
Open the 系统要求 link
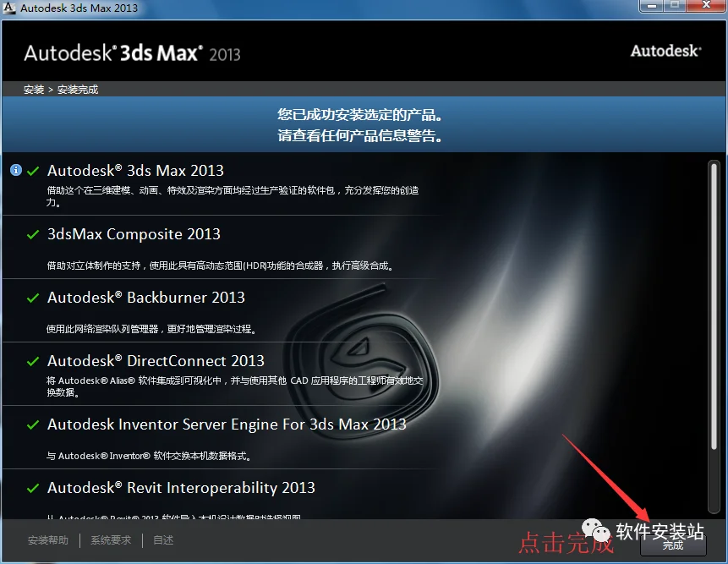pyautogui.click(x=111, y=540)
